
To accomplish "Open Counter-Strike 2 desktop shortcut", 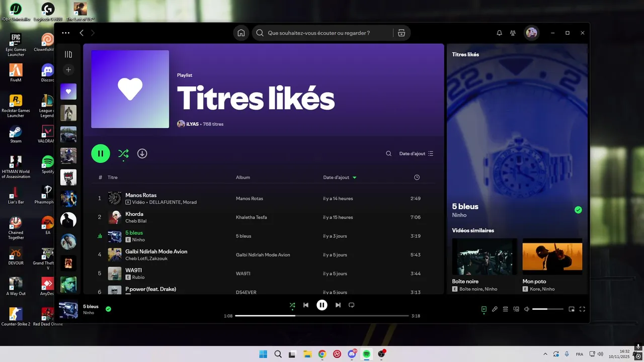I will [16, 317].
